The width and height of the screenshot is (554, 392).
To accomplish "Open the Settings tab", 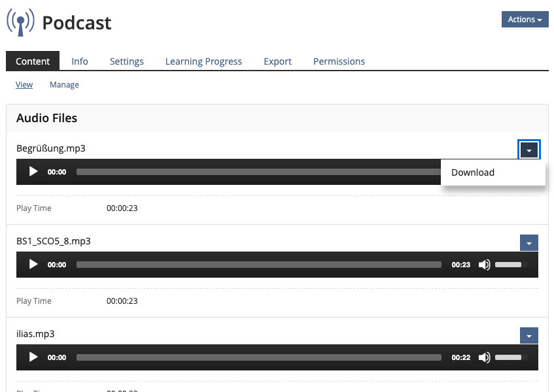I will pos(126,61).
